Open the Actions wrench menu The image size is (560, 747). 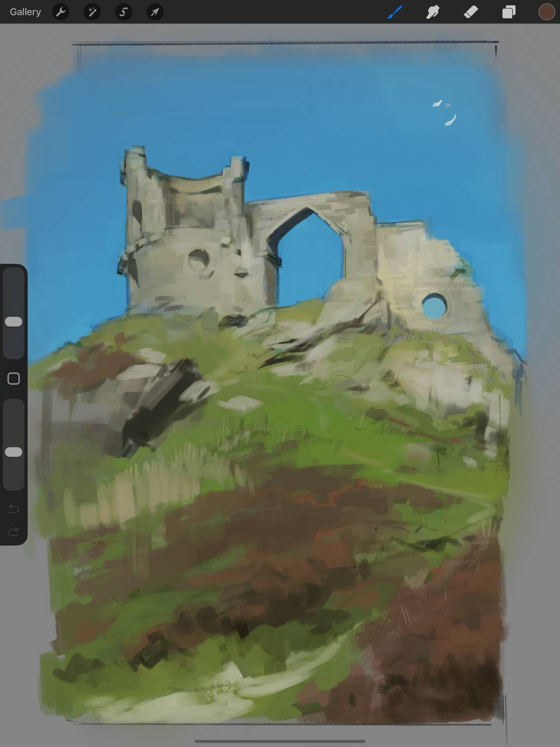(61, 12)
